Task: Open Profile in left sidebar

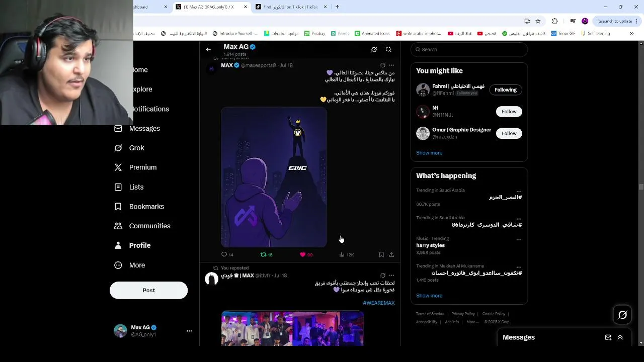Action: pyautogui.click(x=133, y=245)
